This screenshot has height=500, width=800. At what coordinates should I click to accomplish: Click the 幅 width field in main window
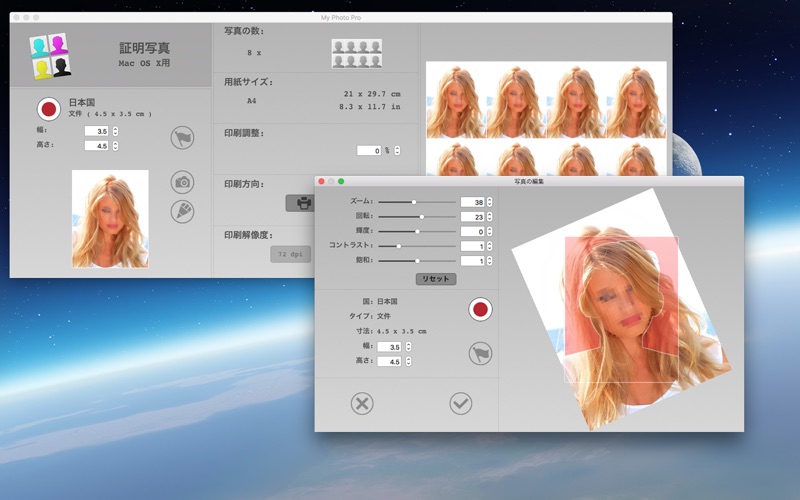pos(96,131)
